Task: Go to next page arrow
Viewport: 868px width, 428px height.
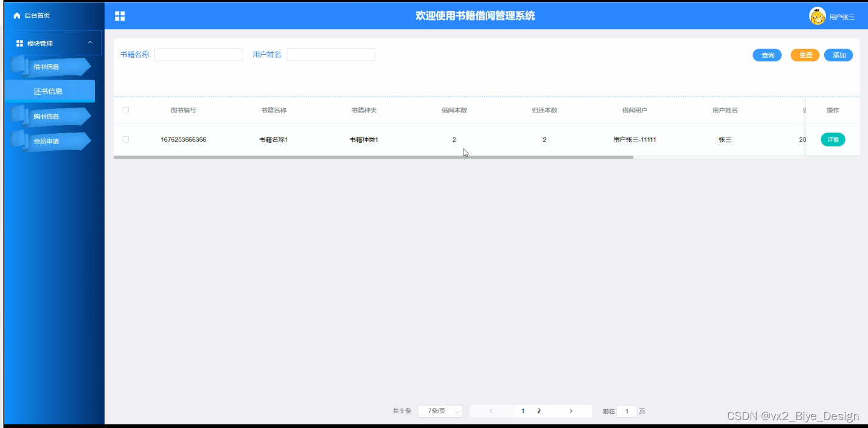Action: click(571, 411)
